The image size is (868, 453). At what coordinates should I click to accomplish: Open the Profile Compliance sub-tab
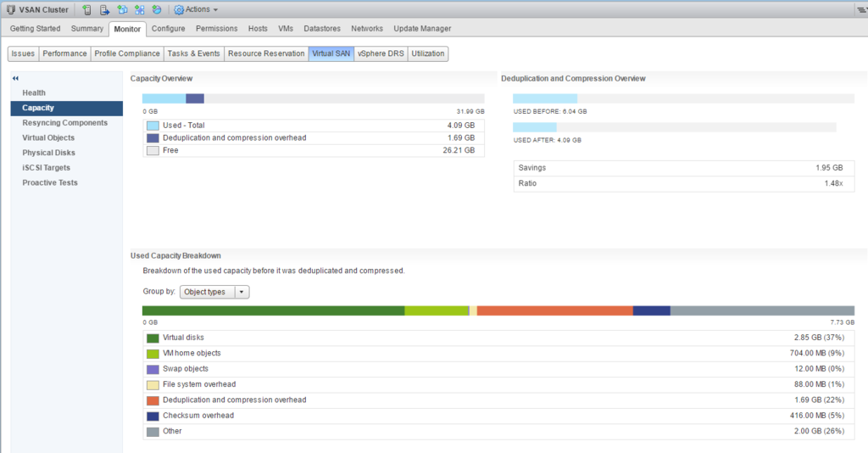(127, 53)
